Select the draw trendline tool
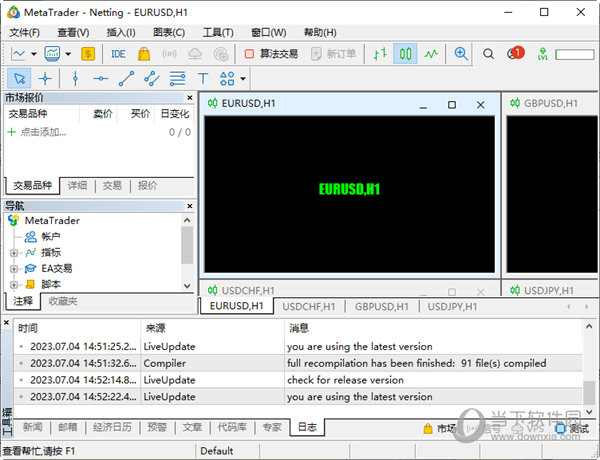The image size is (600, 460). pos(127,77)
